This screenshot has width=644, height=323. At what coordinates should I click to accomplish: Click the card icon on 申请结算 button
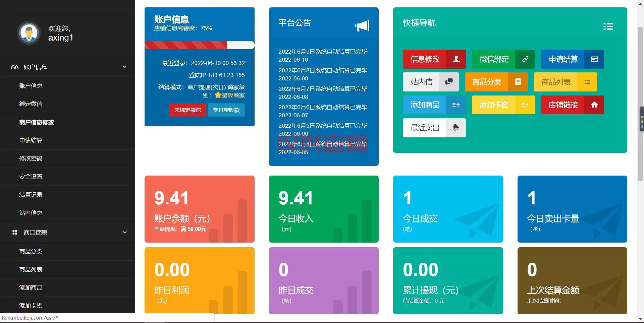pos(594,59)
